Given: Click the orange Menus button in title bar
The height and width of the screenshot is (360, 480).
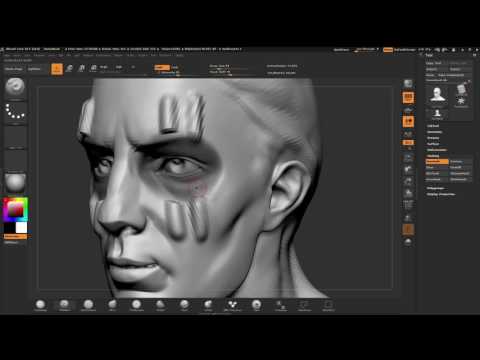Looking at the screenshot, I should [388, 50].
